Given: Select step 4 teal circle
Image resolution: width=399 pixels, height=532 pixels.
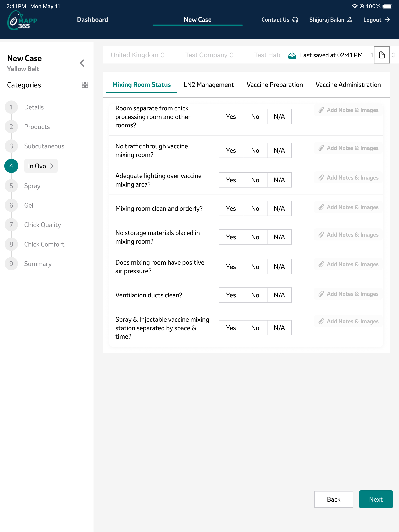Looking at the screenshot, I should tap(11, 166).
